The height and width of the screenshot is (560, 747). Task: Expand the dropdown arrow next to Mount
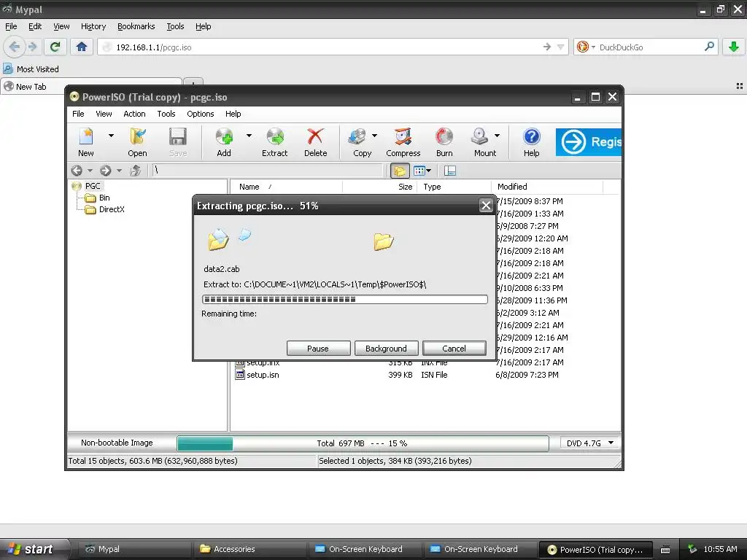click(498, 136)
